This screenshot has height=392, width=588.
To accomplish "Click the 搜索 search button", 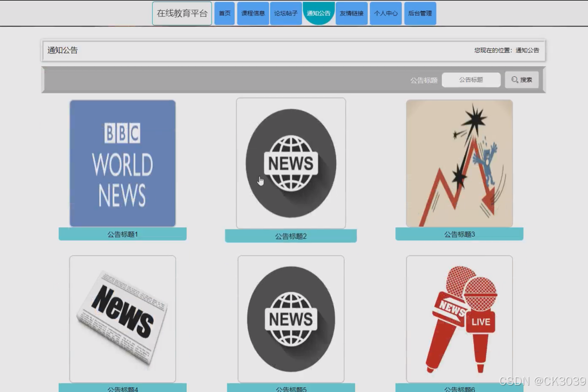I will coord(522,80).
